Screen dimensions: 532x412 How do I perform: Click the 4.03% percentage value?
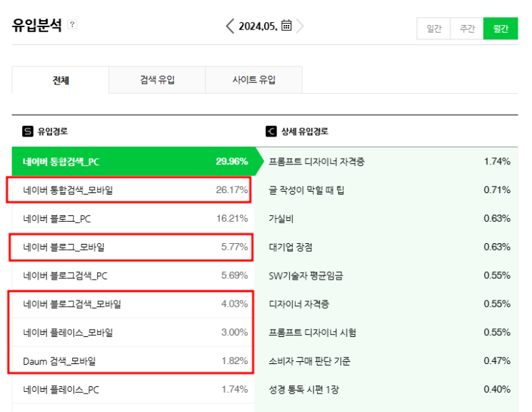(234, 303)
